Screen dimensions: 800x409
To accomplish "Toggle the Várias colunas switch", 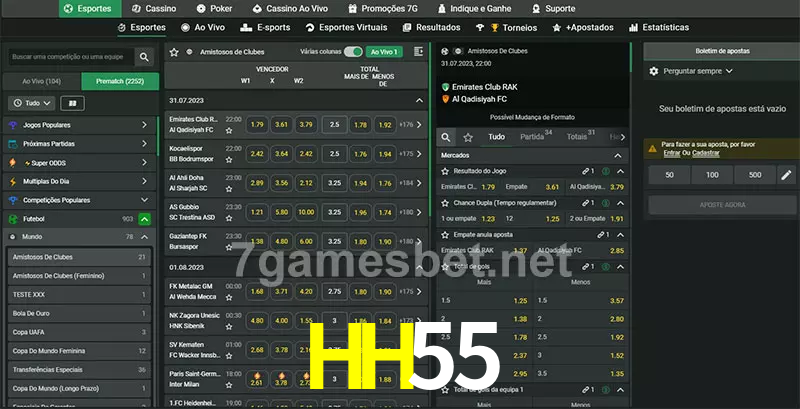I will 352,51.
